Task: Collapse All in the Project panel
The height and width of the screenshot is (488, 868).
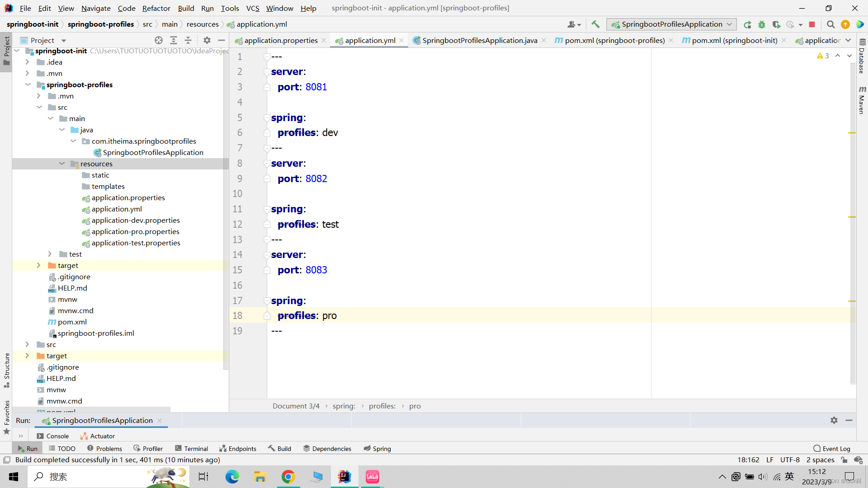Action: click(x=189, y=40)
